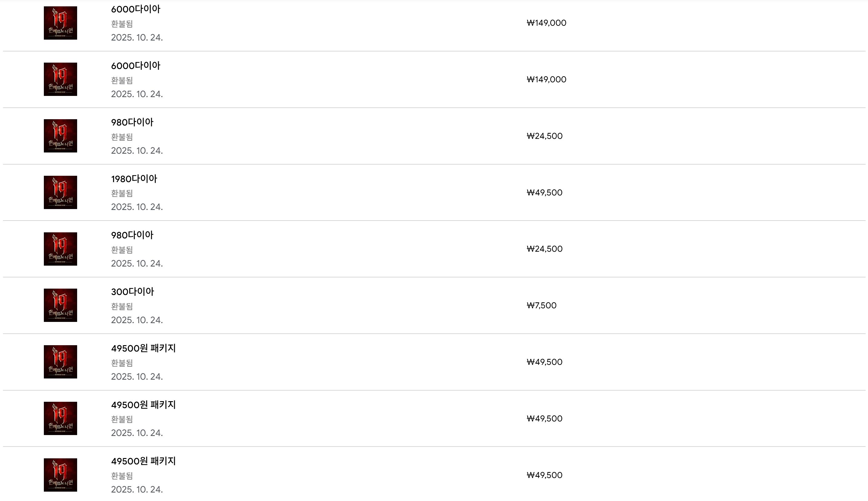The width and height of the screenshot is (868, 501).
Task: Select the 300다이아 purchase title
Action: click(x=132, y=292)
